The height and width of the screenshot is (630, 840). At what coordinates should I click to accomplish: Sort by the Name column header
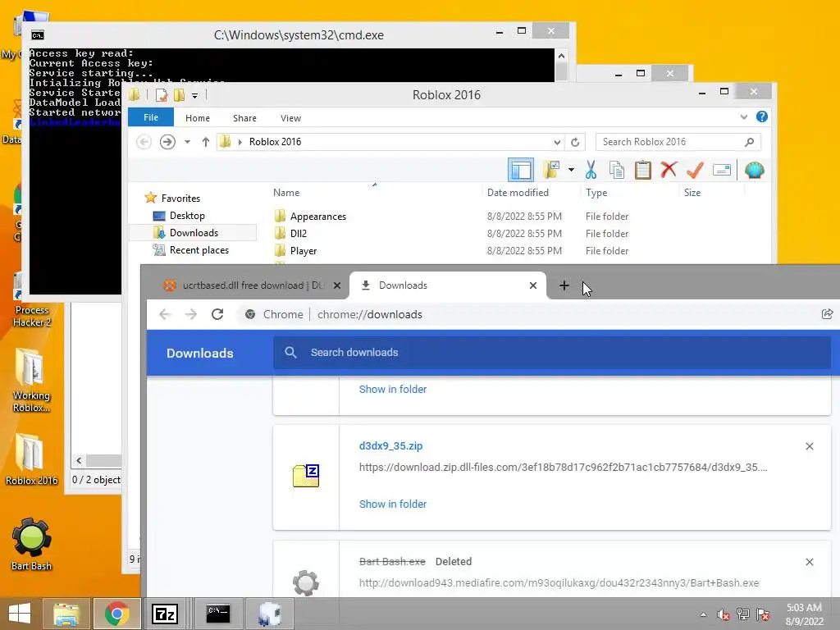(286, 192)
